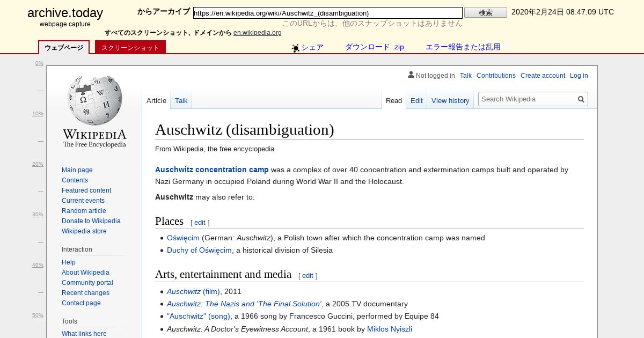Select the Edit tab
Screen dimensions: 644x338
point(416,100)
